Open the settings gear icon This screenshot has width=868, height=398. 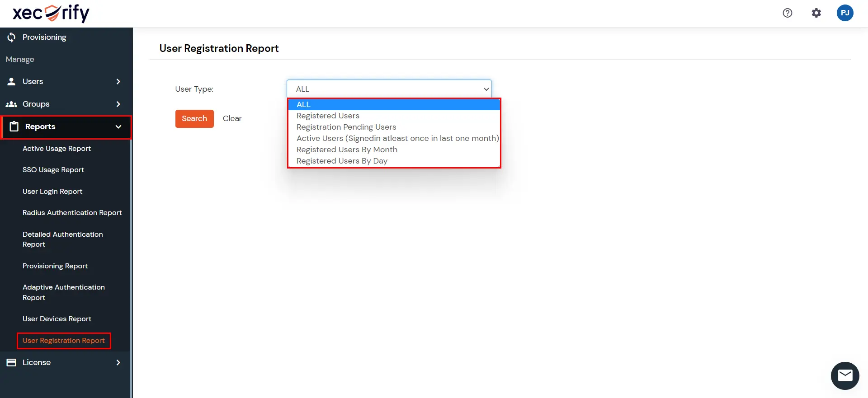click(816, 13)
